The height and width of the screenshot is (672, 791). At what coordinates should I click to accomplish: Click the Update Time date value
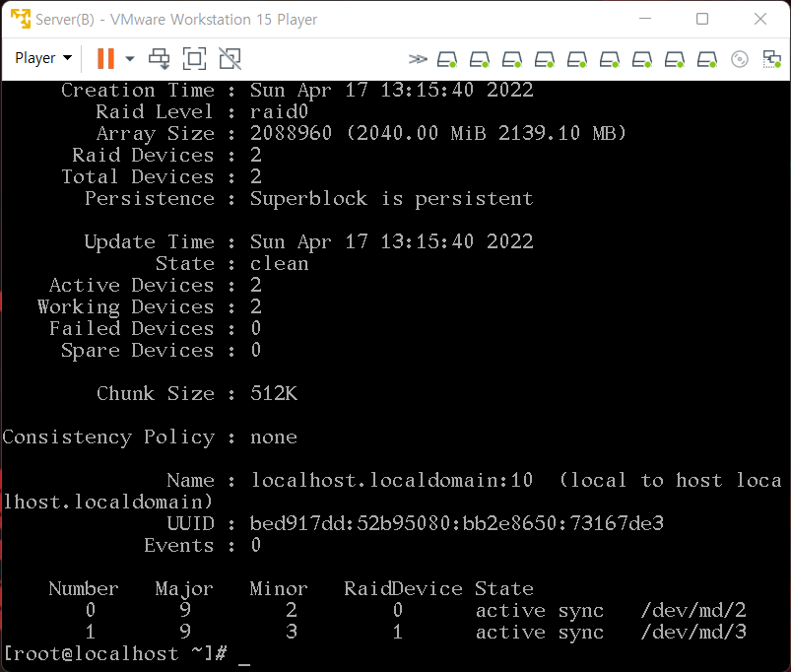coord(391,242)
